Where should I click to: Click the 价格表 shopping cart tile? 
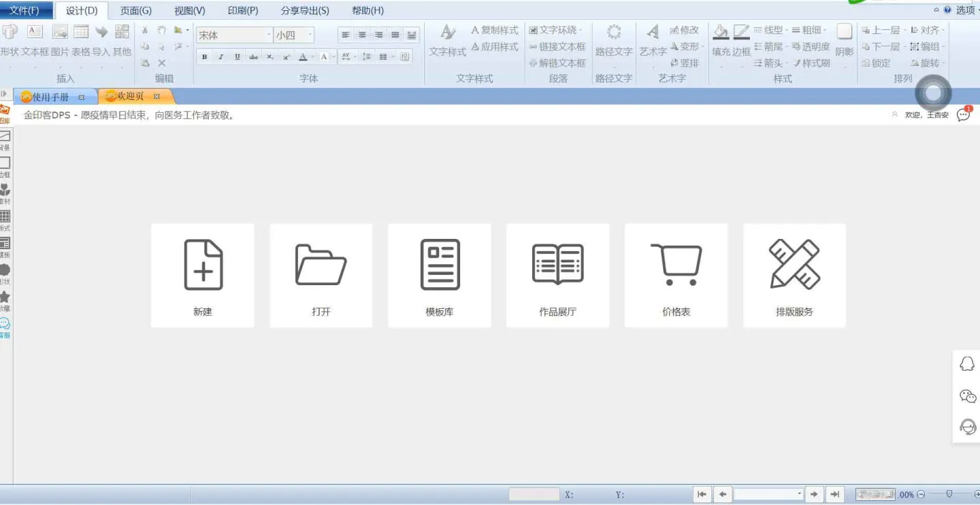676,276
